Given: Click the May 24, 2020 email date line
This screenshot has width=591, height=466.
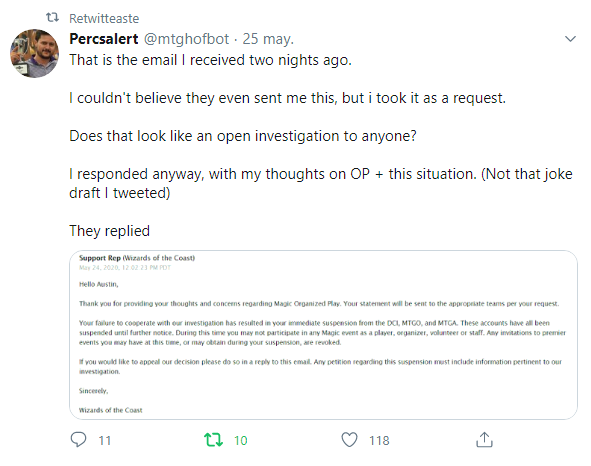Looking at the screenshot, I should click(x=125, y=268).
